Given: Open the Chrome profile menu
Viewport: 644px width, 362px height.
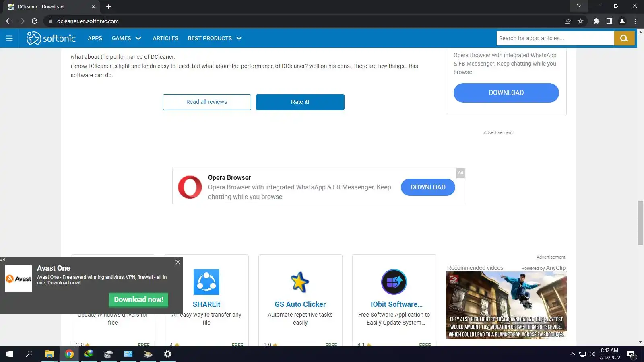Looking at the screenshot, I should click(x=622, y=21).
